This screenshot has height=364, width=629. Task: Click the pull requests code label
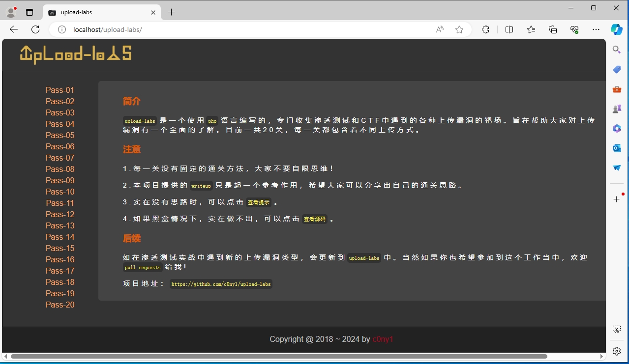point(143,267)
